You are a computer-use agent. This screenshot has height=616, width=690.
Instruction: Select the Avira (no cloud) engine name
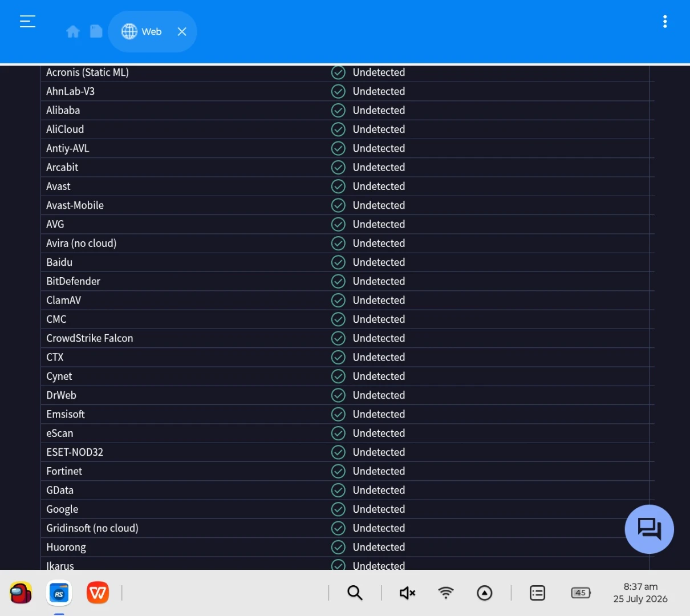[81, 244]
